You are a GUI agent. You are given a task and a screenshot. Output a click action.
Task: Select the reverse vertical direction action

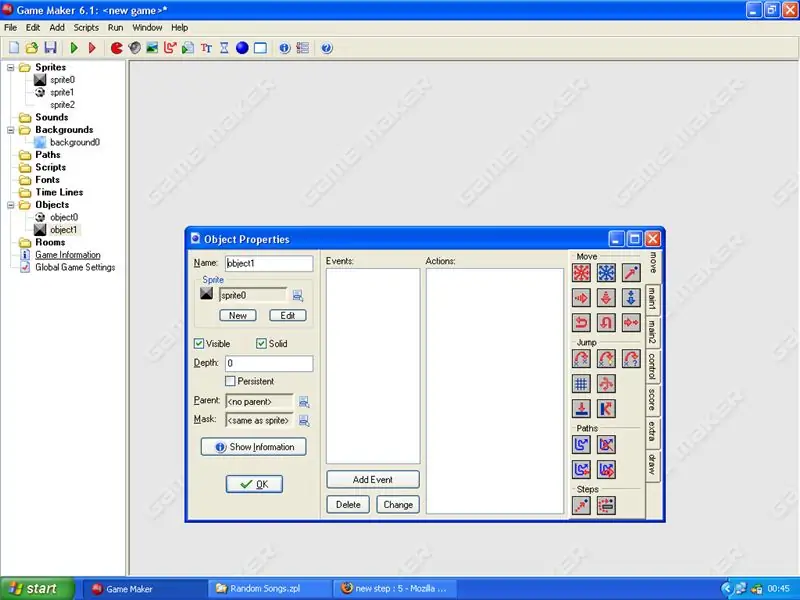[x=606, y=322]
